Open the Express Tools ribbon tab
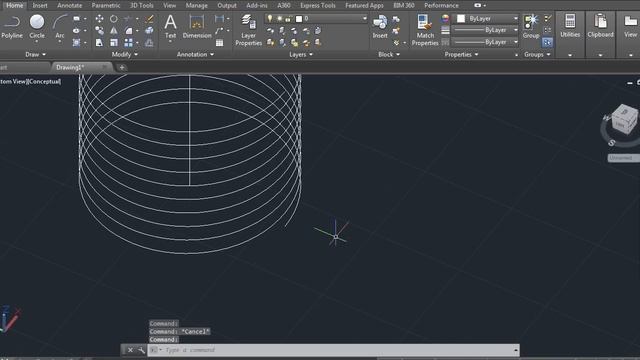 pos(318,5)
